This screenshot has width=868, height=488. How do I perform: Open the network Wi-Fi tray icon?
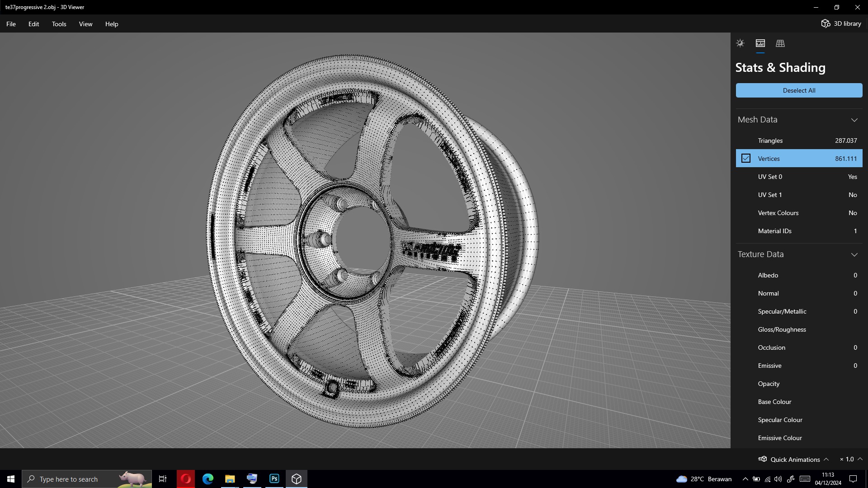(x=767, y=479)
